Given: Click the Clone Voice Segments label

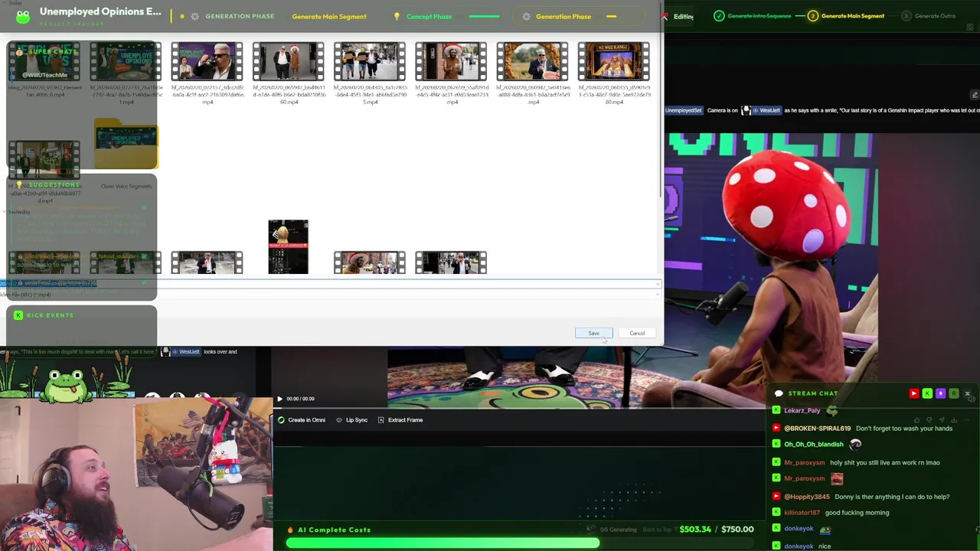Looking at the screenshot, I should pos(126,186).
